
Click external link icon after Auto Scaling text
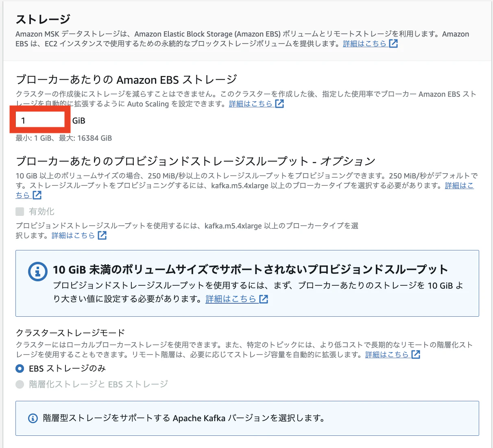[279, 104]
